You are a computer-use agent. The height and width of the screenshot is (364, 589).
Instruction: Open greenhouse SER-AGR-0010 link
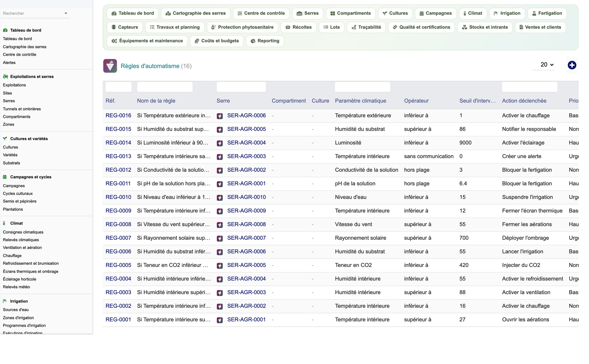coord(246,197)
